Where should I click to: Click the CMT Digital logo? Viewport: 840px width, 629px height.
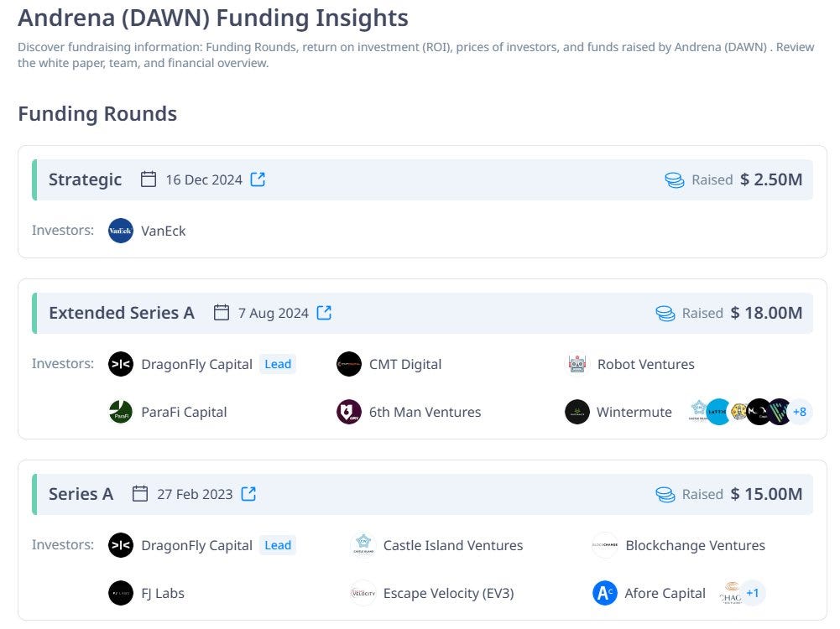click(x=348, y=364)
